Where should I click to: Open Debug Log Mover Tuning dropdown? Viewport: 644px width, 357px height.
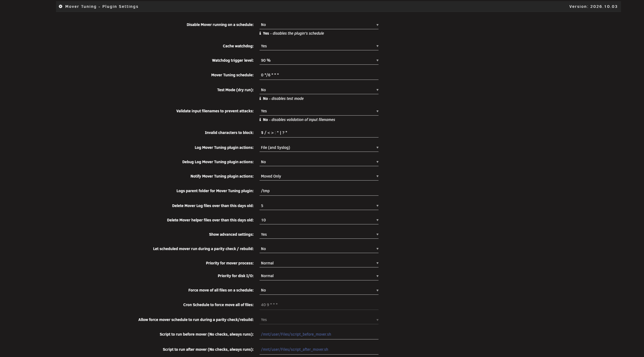[319, 162]
